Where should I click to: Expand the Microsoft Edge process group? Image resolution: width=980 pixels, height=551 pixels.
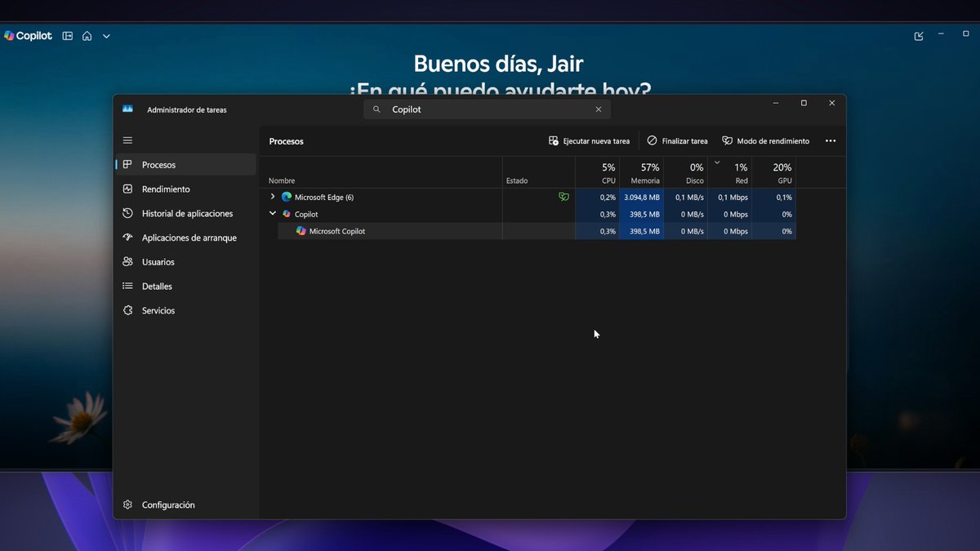[272, 197]
